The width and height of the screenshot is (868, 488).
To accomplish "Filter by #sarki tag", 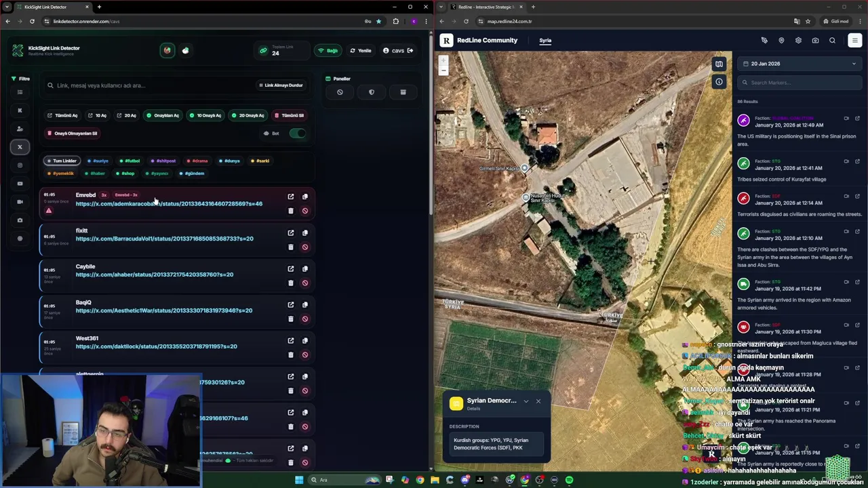I will 260,161.
